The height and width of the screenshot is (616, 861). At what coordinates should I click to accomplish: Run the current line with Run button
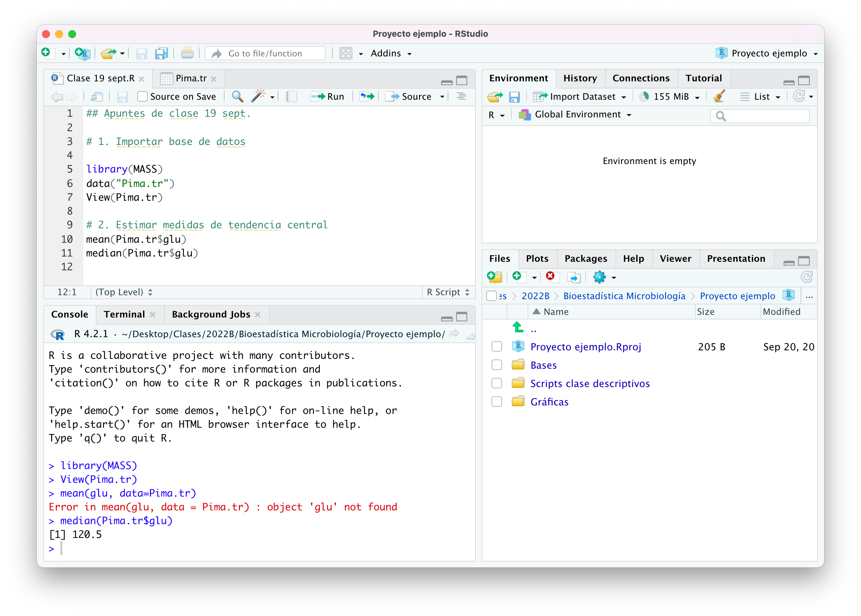click(327, 96)
